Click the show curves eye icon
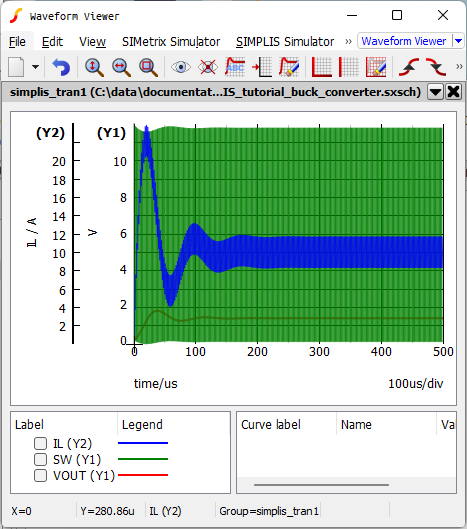467x529 pixels. [x=181, y=67]
